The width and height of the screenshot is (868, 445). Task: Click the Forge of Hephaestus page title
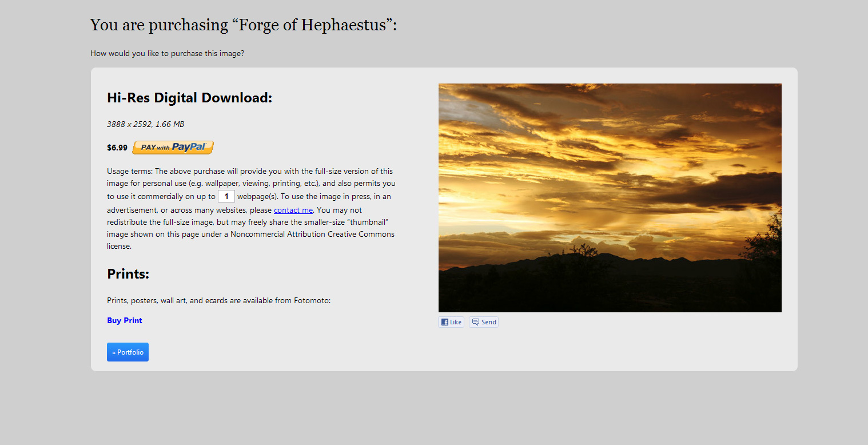(243, 25)
